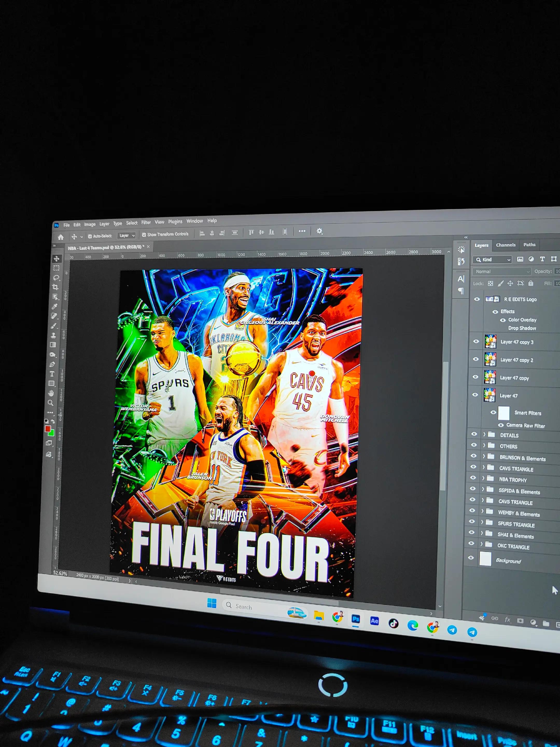Select the Rectangle shape tool
Viewport: 560px width, 747px height.
51,384
